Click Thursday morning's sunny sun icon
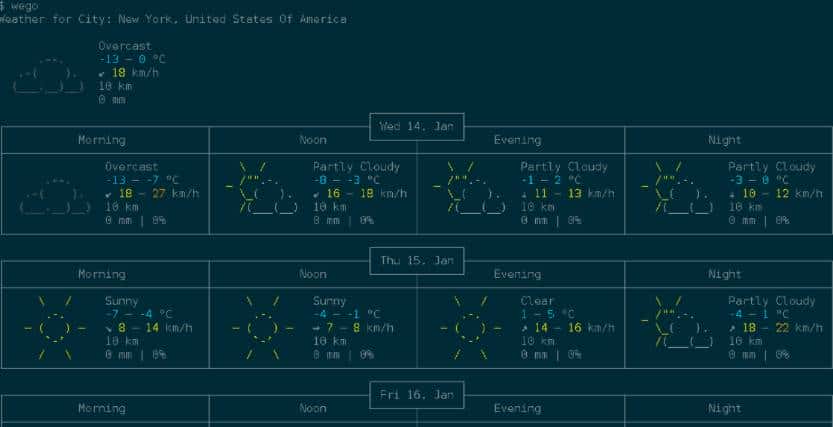Screen dimensions: 833x427 pos(55,327)
